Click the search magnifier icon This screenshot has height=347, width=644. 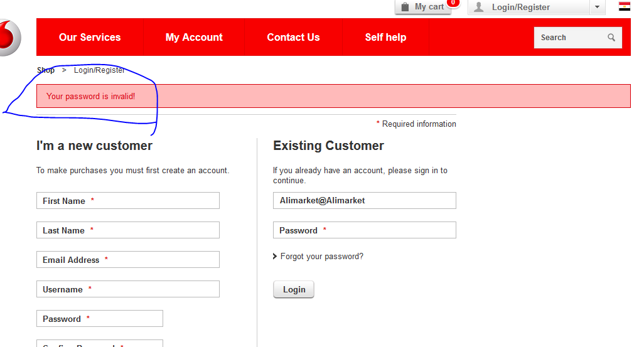point(611,38)
